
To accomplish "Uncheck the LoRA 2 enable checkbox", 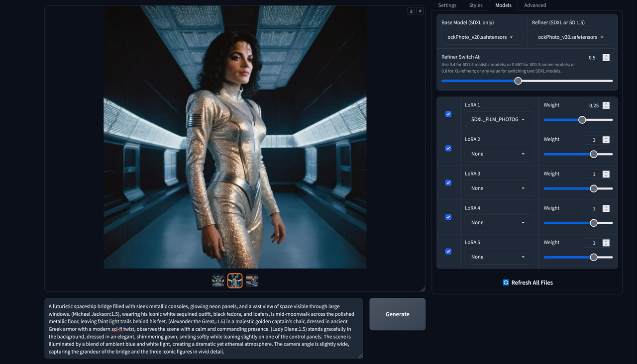I will [x=448, y=148].
